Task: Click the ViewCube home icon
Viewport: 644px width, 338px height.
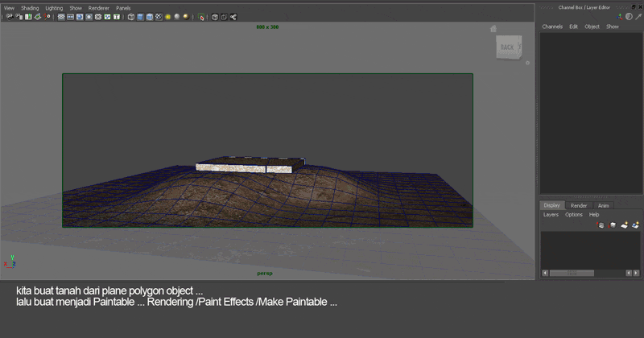Action: 493,29
